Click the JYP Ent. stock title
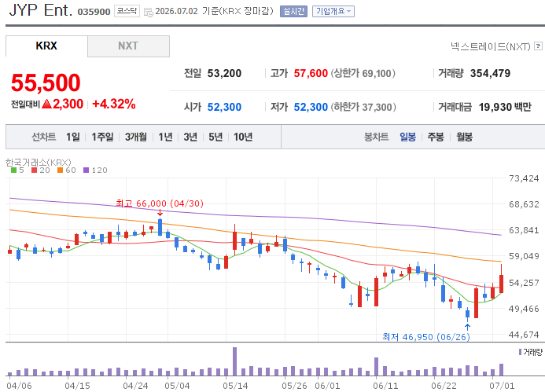 [x=41, y=10]
